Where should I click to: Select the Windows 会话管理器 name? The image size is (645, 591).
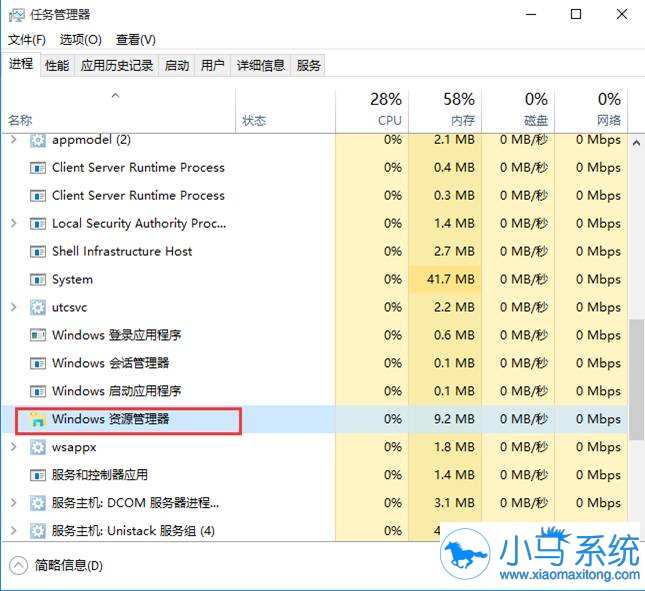tap(110, 364)
